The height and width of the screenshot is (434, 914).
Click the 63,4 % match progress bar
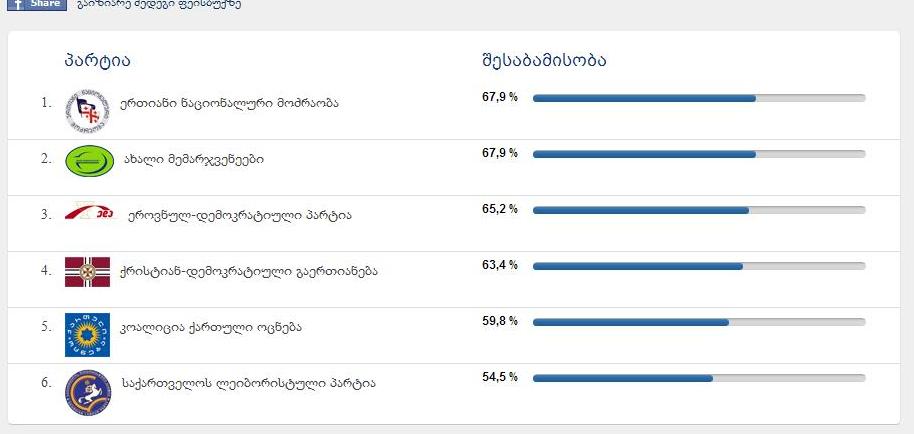pos(698,266)
